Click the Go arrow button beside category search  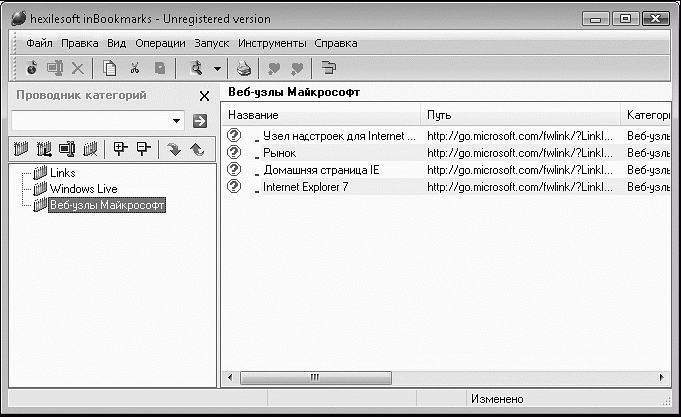click(200, 121)
